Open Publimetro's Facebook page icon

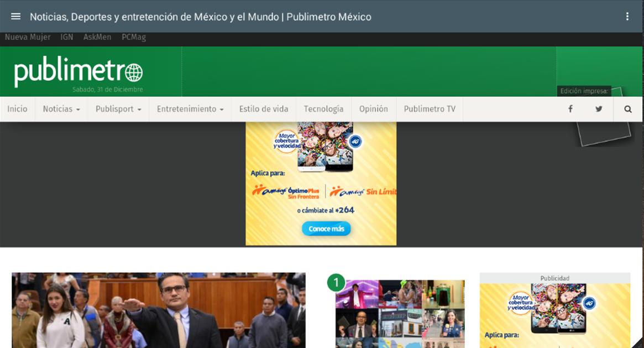[570, 109]
